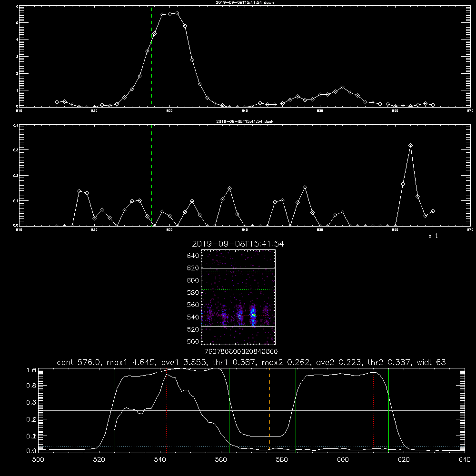Click the blue dotted threshold line in the bottom plot

(x=251, y=446)
